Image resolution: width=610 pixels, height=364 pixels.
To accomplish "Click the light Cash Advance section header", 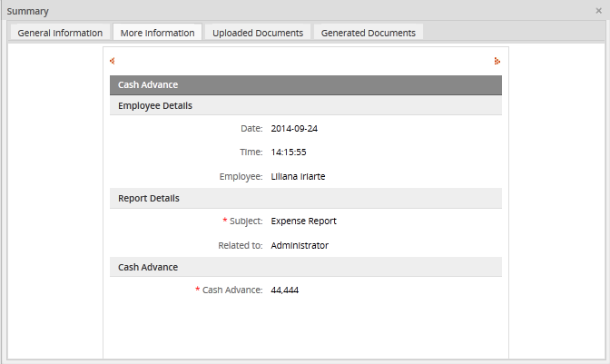I will click(305, 267).
